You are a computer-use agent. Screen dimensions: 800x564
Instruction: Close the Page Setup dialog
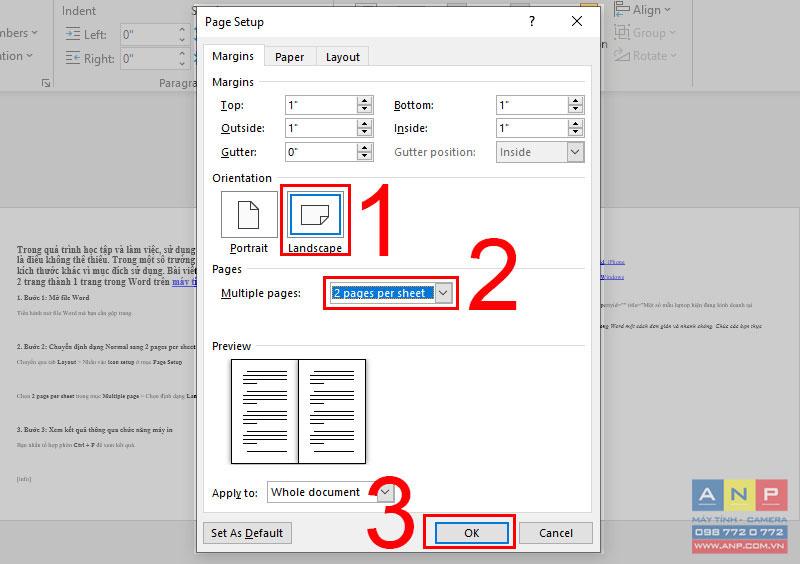(x=577, y=21)
